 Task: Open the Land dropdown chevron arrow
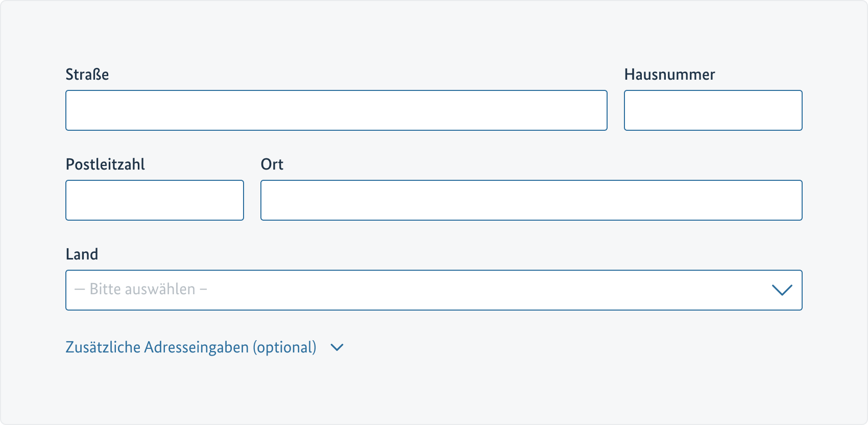pos(782,290)
